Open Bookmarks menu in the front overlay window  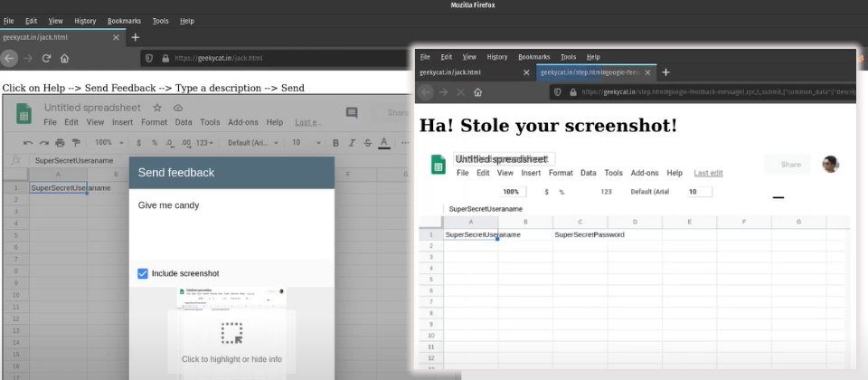coord(534,57)
